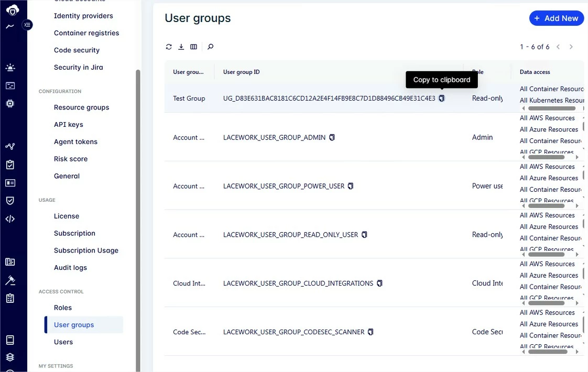
Task: Go to previous page of results
Action: pos(558,47)
